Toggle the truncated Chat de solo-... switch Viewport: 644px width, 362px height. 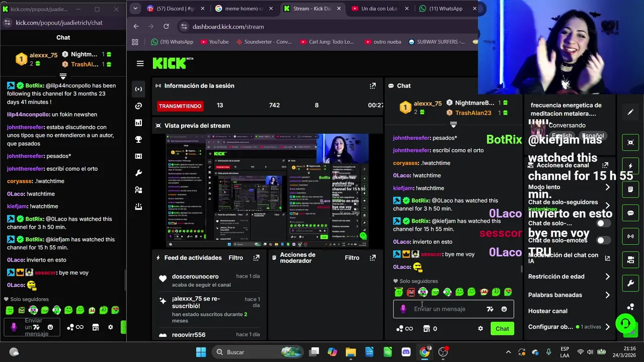603,223
